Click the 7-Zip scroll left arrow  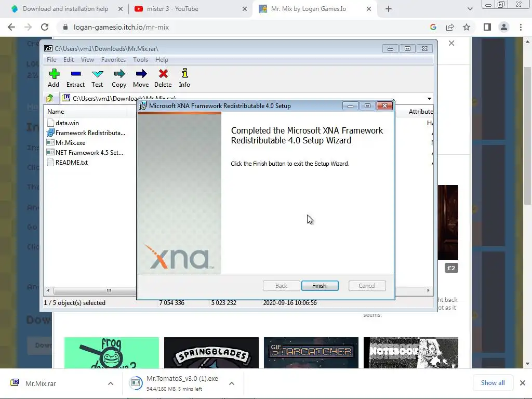click(48, 290)
